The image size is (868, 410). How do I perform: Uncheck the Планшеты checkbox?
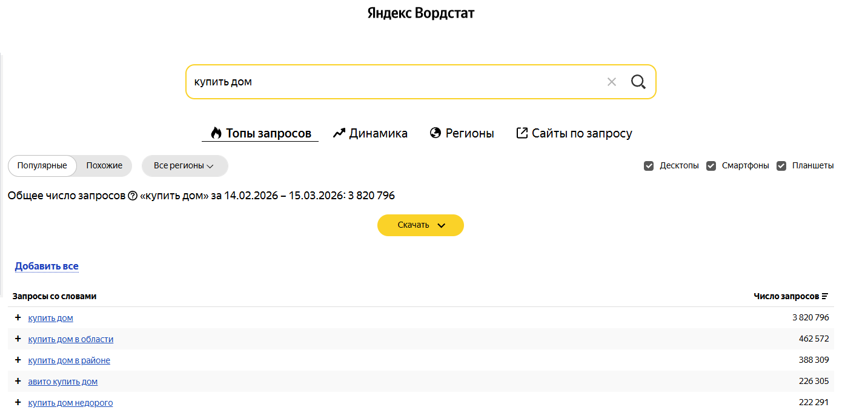click(x=781, y=166)
